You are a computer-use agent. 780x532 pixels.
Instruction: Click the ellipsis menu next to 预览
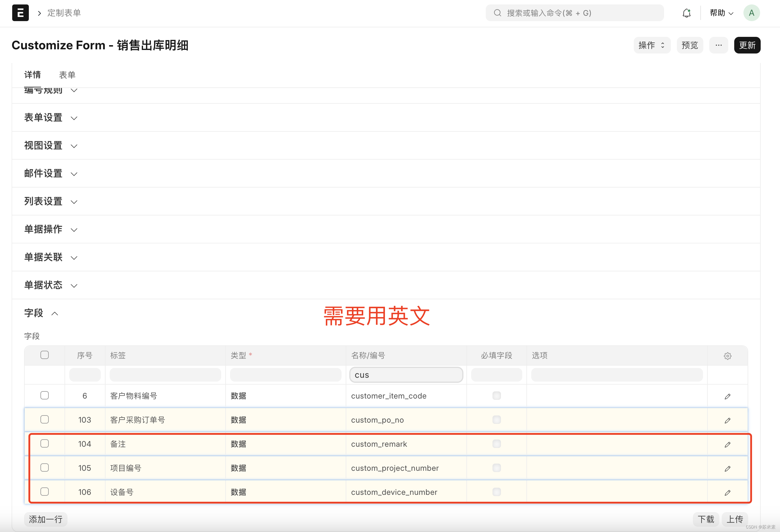pyautogui.click(x=718, y=45)
